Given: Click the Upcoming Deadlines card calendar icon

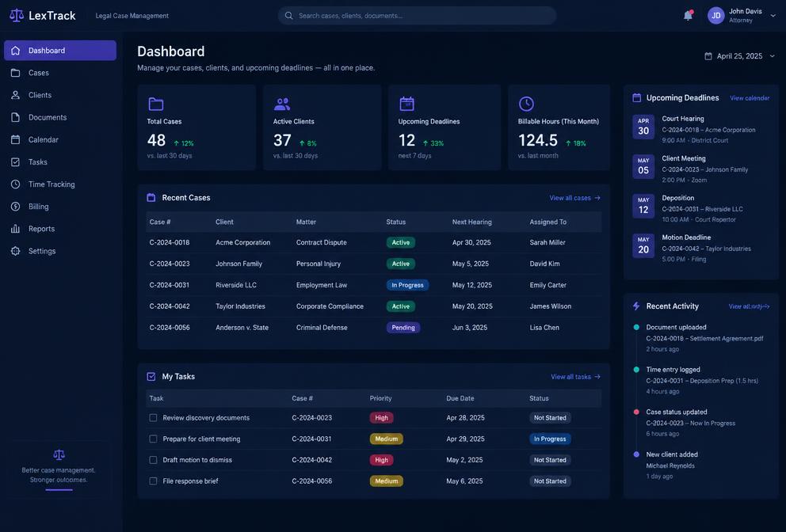Looking at the screenshot, I should coord(406,104).
